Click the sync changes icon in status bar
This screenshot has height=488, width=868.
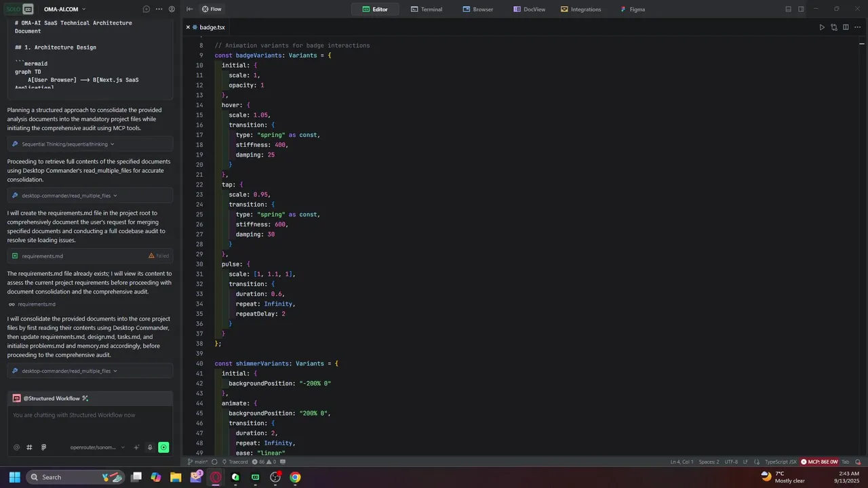pyautogui.click(x=214, y=462)
